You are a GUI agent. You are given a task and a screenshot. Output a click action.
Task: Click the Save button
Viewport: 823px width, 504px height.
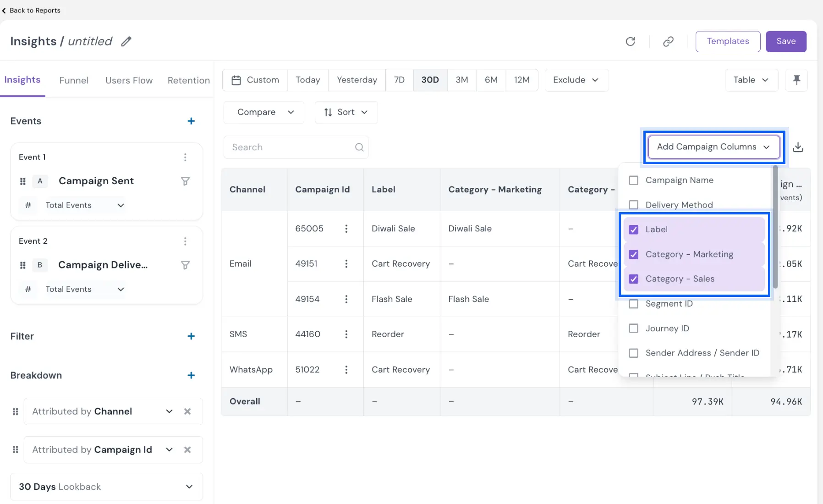(786, 42)
